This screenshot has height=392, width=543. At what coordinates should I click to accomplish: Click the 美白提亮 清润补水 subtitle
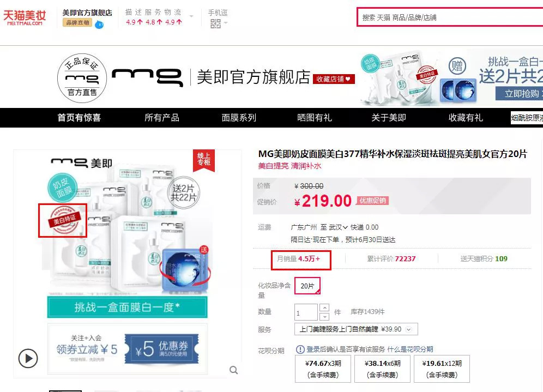click(x=289, y=166)
